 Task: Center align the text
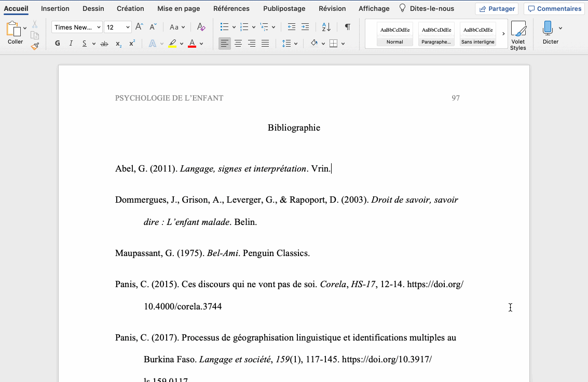[238, 44]
